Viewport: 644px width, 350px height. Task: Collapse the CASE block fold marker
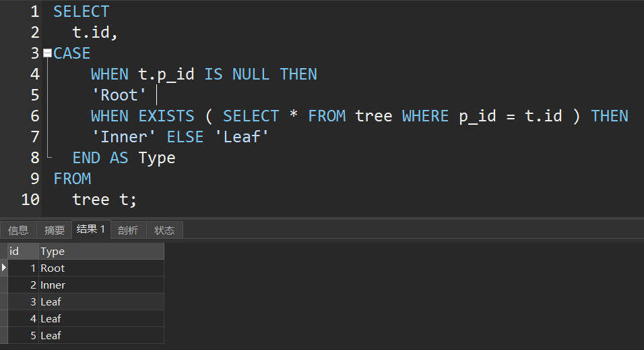coord(47,53)
